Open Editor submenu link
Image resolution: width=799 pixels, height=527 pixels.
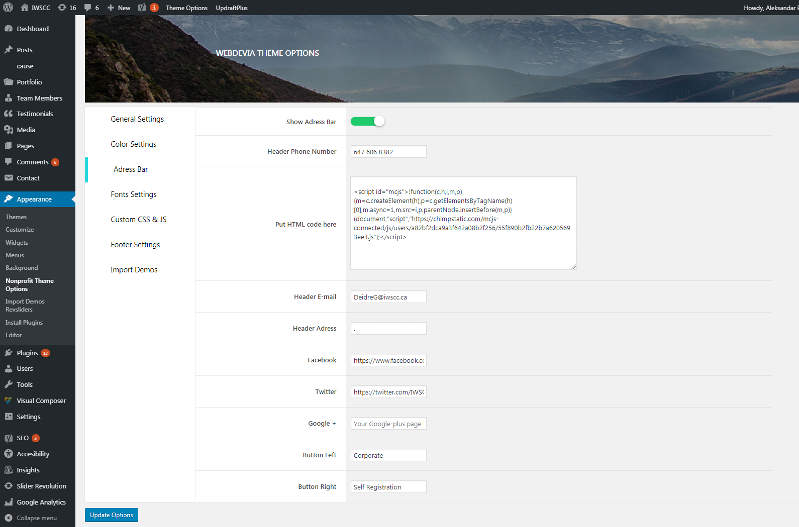pyautogui.click(x=13, y=335)
